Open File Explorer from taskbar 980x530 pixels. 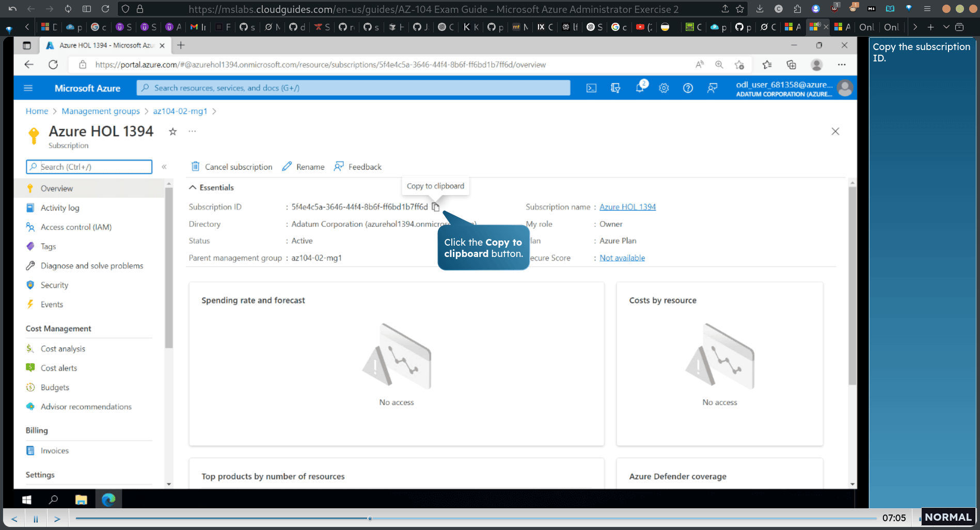coord(81,500)
